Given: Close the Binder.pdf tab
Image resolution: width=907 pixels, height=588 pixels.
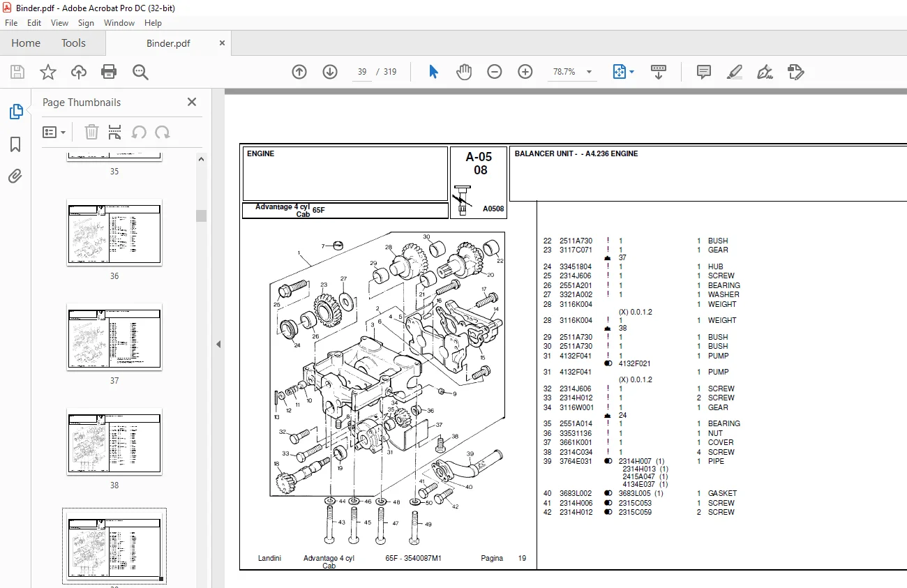Looking at the screenshot, I should pos(223,43).
